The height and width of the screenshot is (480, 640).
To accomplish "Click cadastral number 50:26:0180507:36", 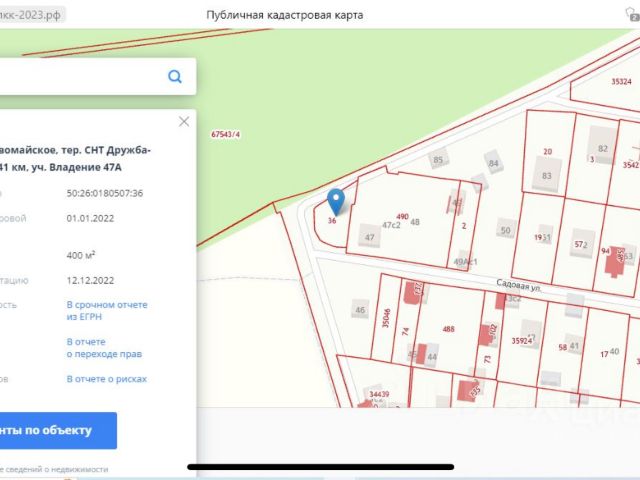I will coord(105,193).
